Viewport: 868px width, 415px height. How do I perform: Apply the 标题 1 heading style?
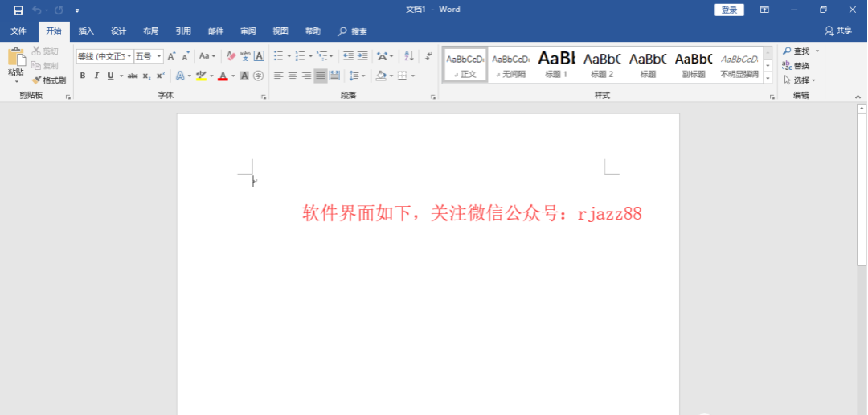(556, 65)
